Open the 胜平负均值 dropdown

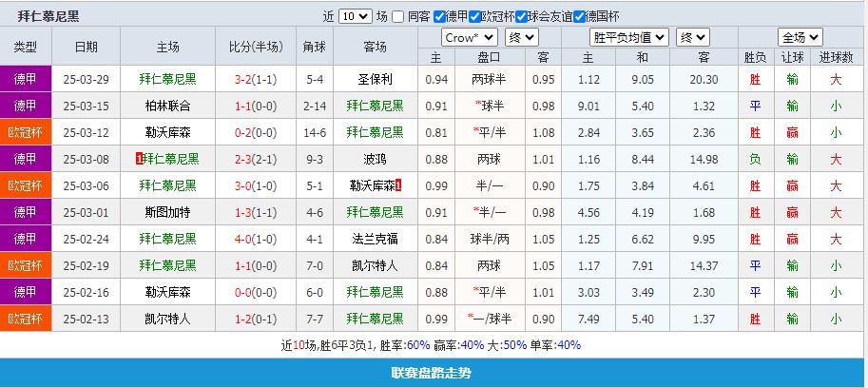(629, 38)
